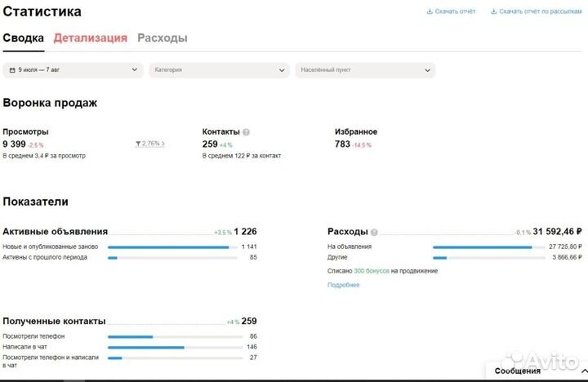Click the calendar icon in the date filter
The image size is (588, 382).
(x=12, y=70)
